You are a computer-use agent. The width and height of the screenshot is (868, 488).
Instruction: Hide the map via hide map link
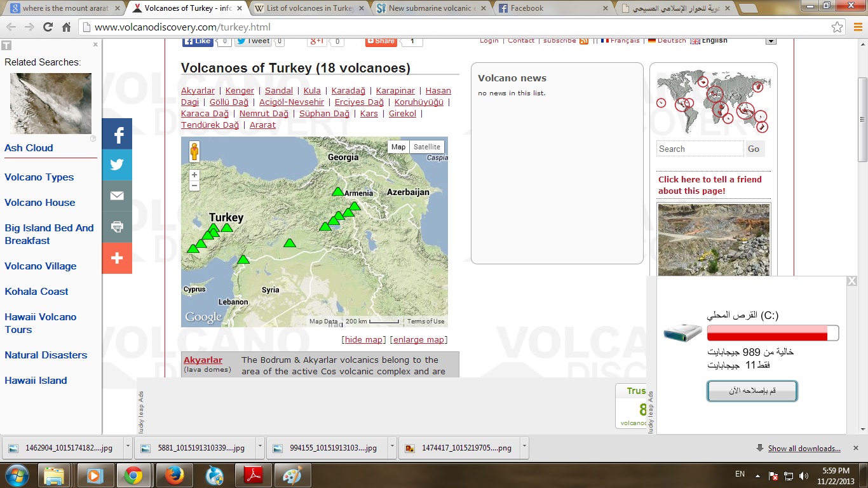click(363, 339)
